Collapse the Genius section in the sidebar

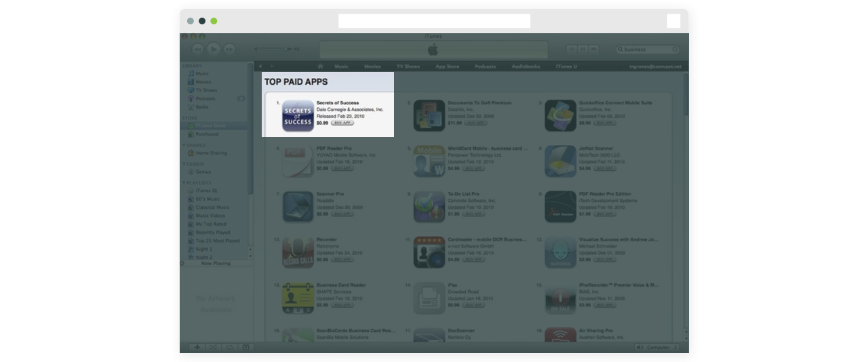(x=184, y=164)
